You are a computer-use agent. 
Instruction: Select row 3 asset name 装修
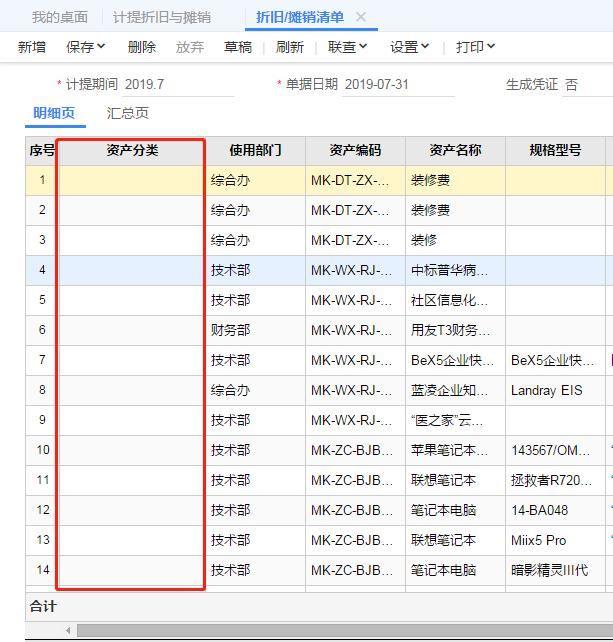point(424,240)
